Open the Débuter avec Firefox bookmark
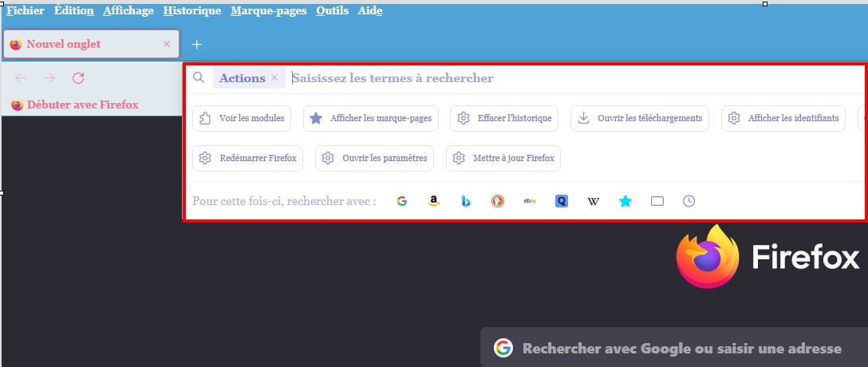 point(75,105)
